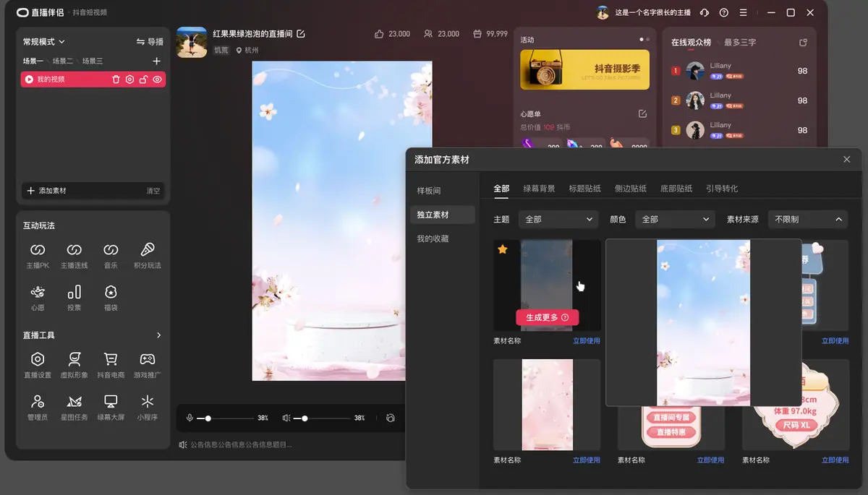Viewport: 868px width, 495px height.
Task: Open help question mark icon
Action: click(724, 12)
